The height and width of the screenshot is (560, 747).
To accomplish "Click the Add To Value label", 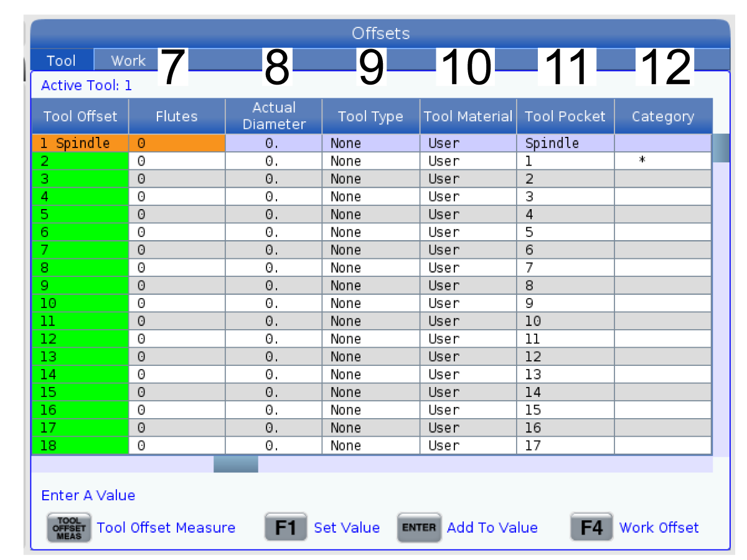I will [x=492, y=528].
